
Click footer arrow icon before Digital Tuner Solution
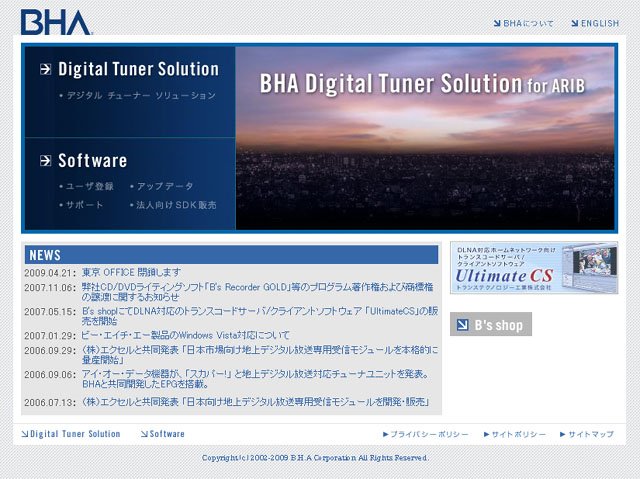pos(24,434)
